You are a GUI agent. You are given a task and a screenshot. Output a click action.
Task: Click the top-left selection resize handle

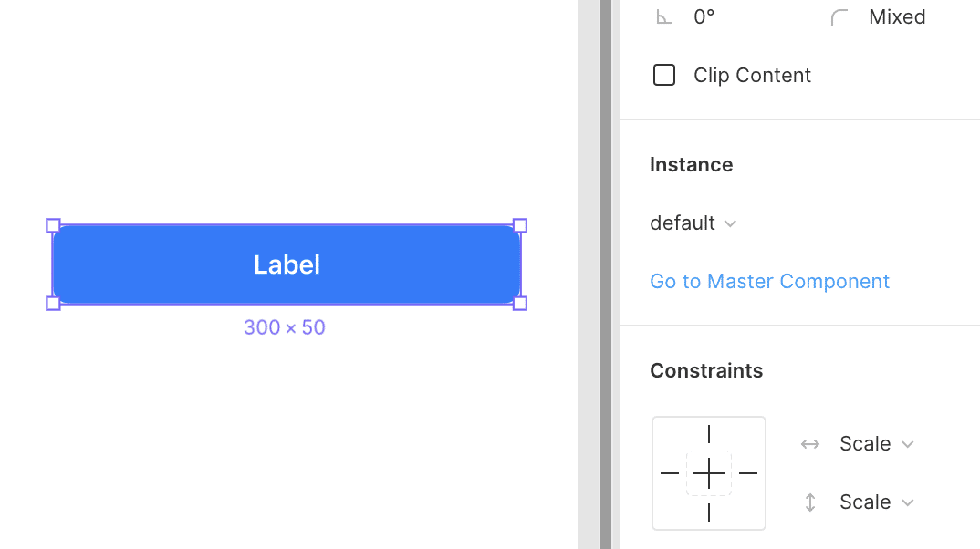[x=53, y=225]
